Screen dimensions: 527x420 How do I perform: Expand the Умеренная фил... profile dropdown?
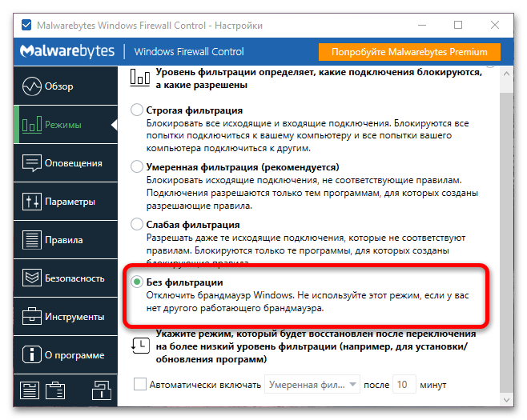(x=312, y=385)
